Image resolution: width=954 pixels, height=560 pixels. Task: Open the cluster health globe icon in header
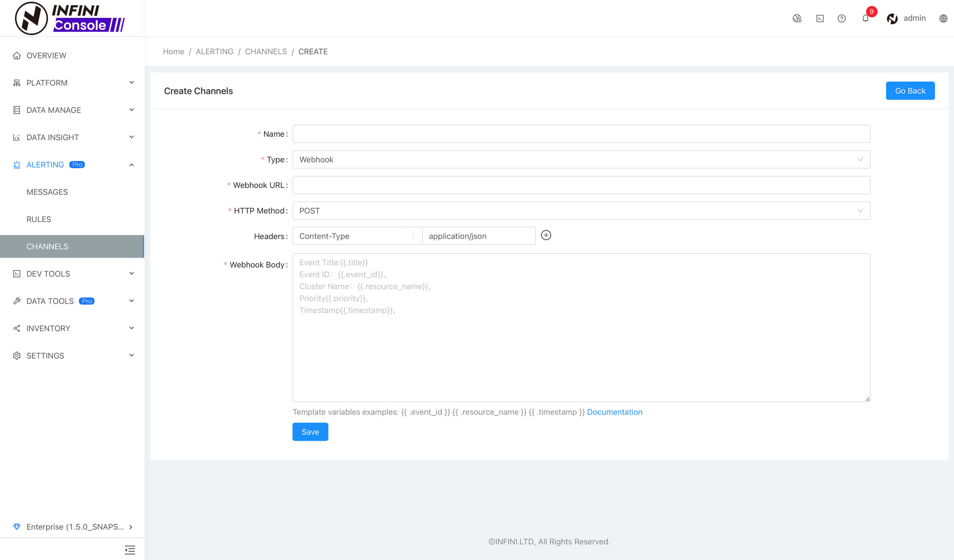click(x=797, y=18)
